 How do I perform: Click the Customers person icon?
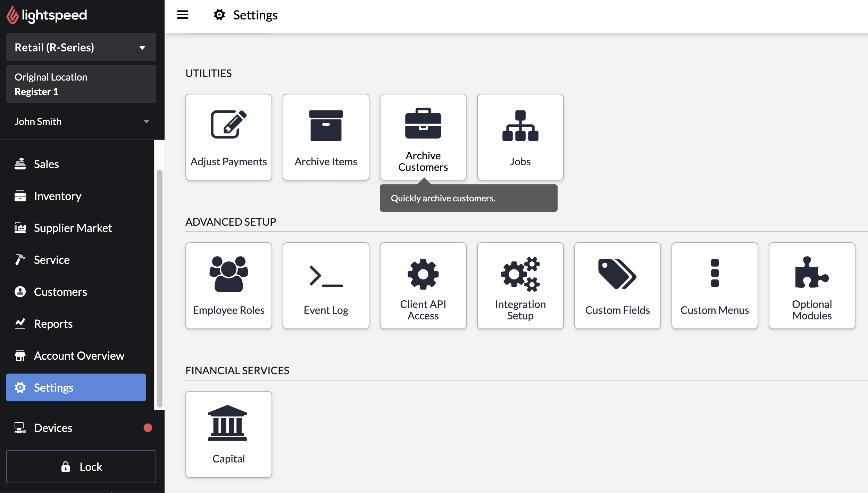pos(20,292)
